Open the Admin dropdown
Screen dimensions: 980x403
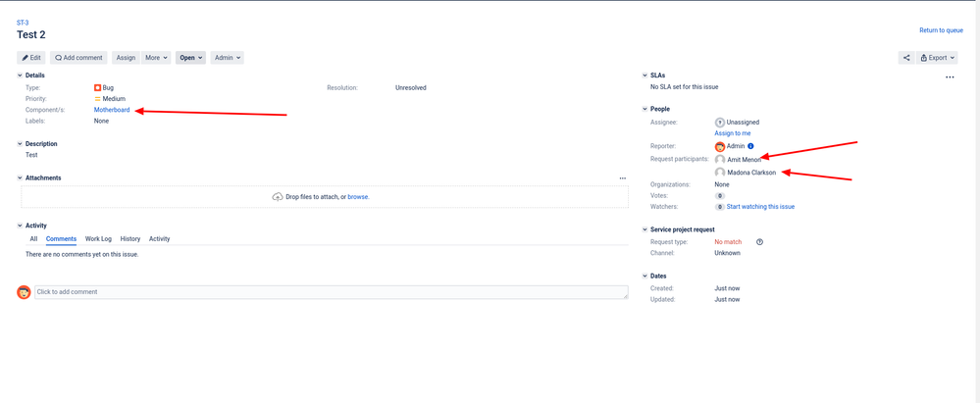tap(227, 58)
